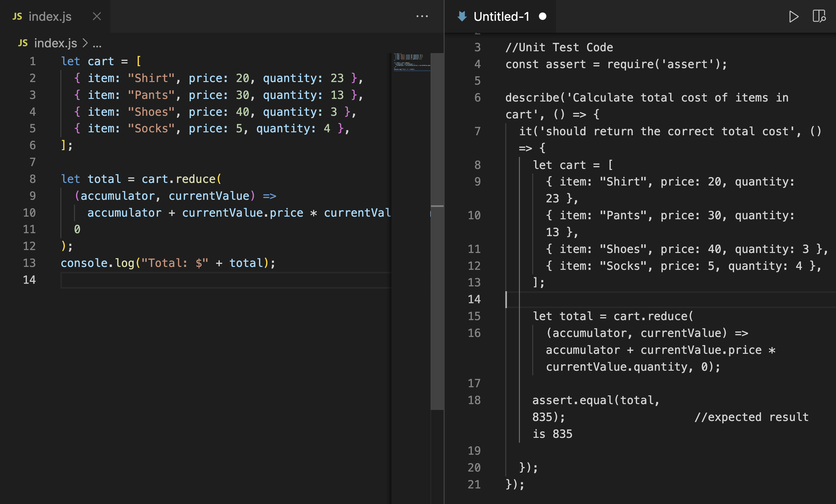The image size is (836, 504).
Task: Click 'let cart = [' on line 1
Action: coord(101,61)
